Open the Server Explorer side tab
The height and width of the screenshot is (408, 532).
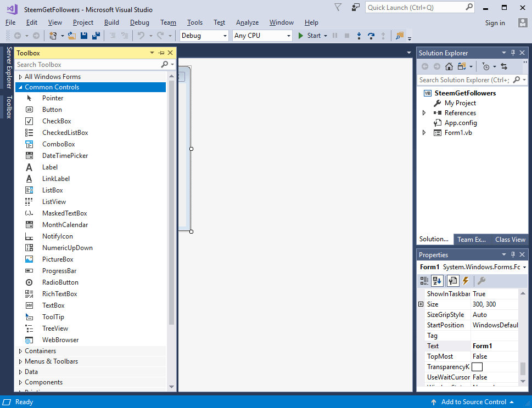click(x=9, y=67)
